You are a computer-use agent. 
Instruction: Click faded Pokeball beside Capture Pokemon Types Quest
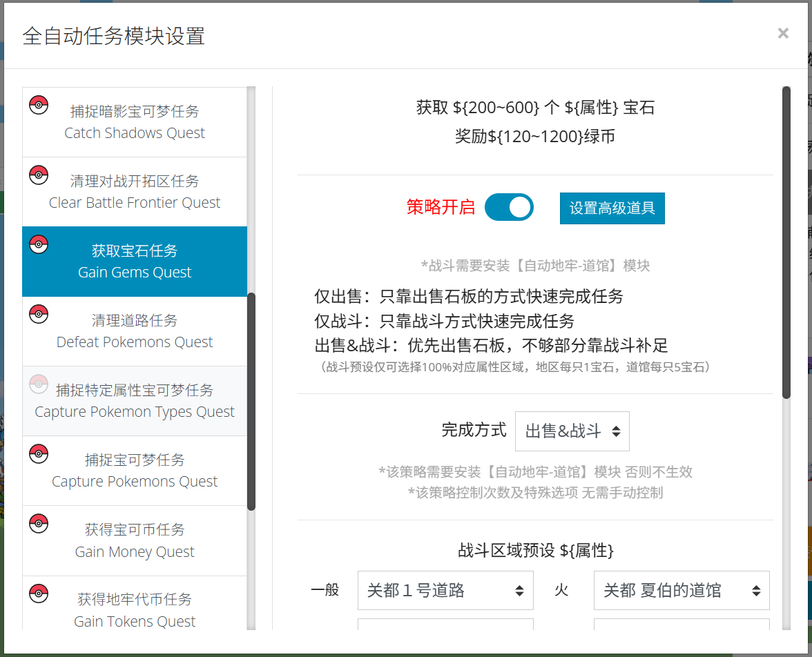39,384
